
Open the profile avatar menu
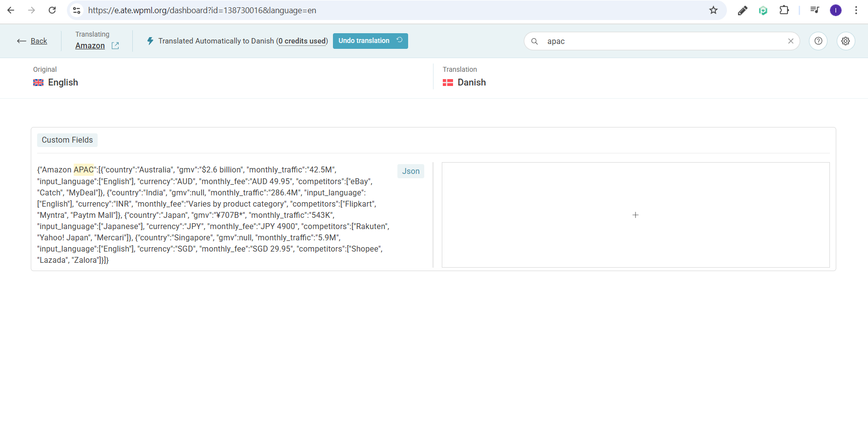pyautogui.click(x=836, y=10)
